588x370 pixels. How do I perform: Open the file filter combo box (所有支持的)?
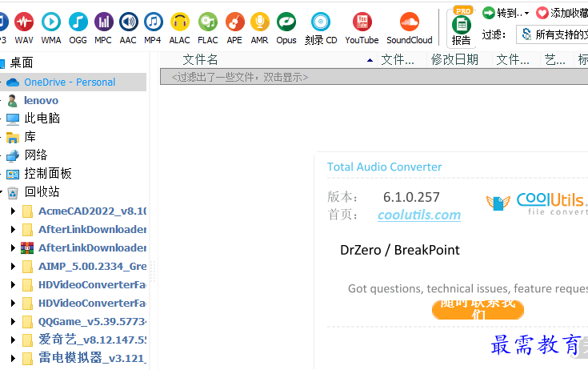552,34
